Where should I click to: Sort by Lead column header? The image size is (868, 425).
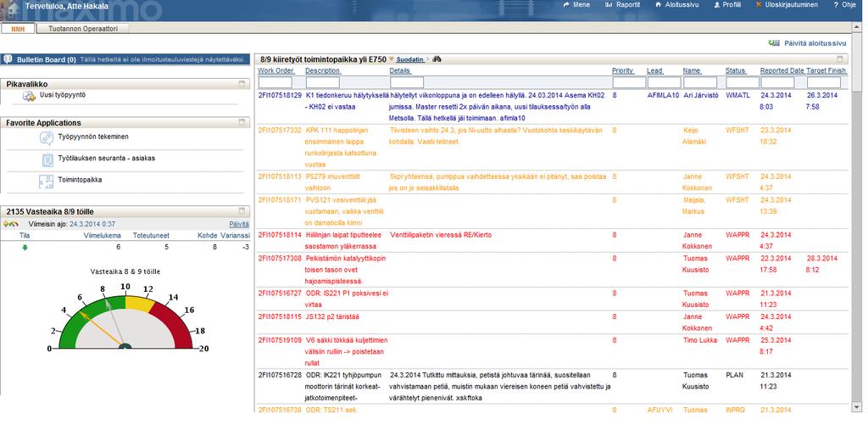(654, 71)
